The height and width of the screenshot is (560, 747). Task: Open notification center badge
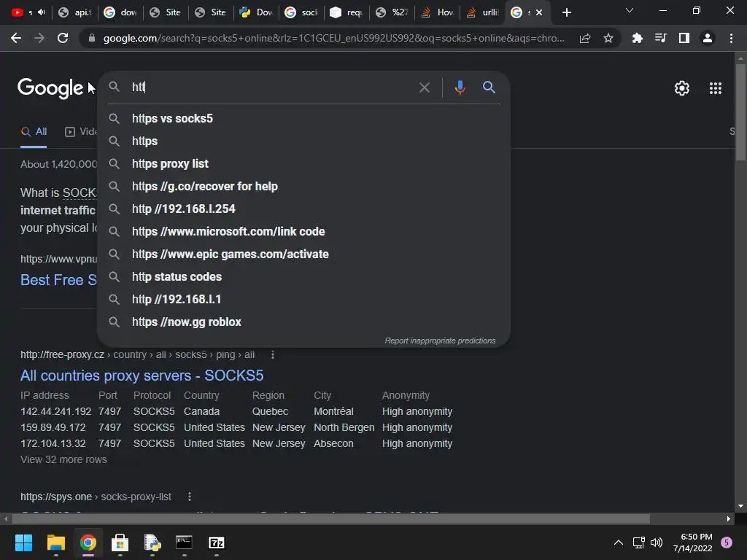click(726, 542)
